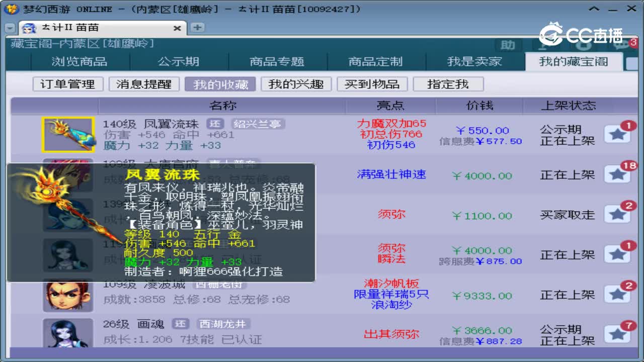Click the star icon on the 买家取走 listing
The image size is (644, 362).
click(x=618, y=214)
